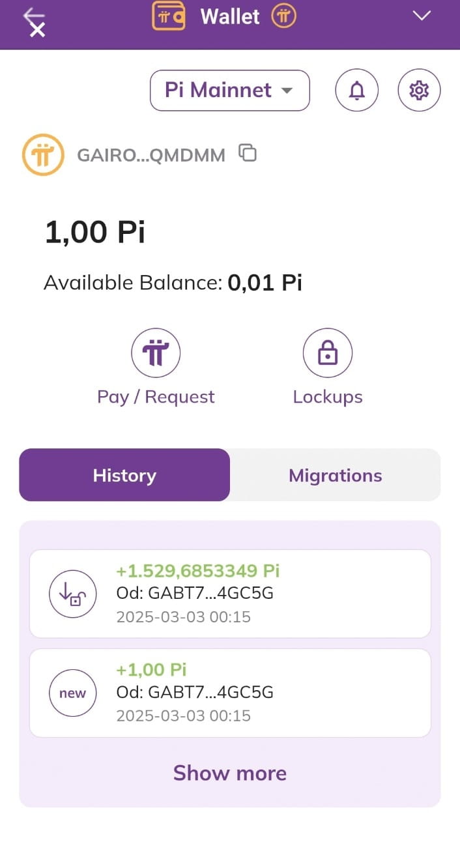
Task: Click the Pi coin icon beside Wallet title
Action: pyautogui.click(x=283, y=16)
